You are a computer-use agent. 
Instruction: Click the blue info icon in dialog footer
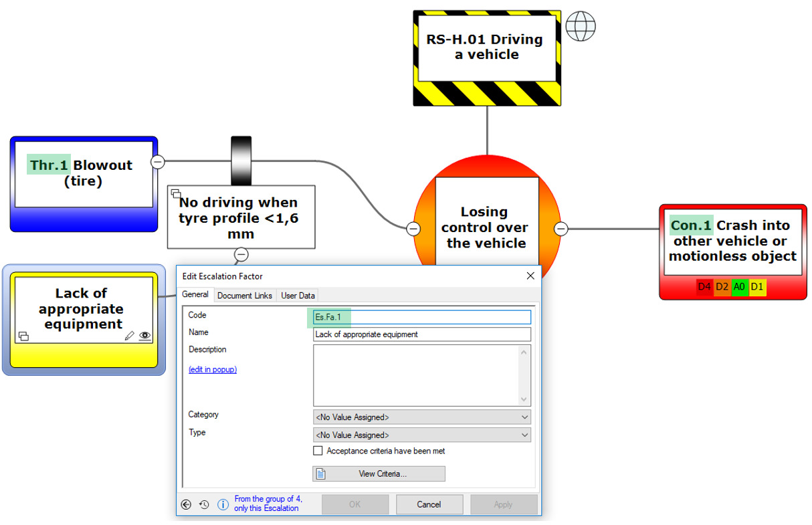point(223,505)
